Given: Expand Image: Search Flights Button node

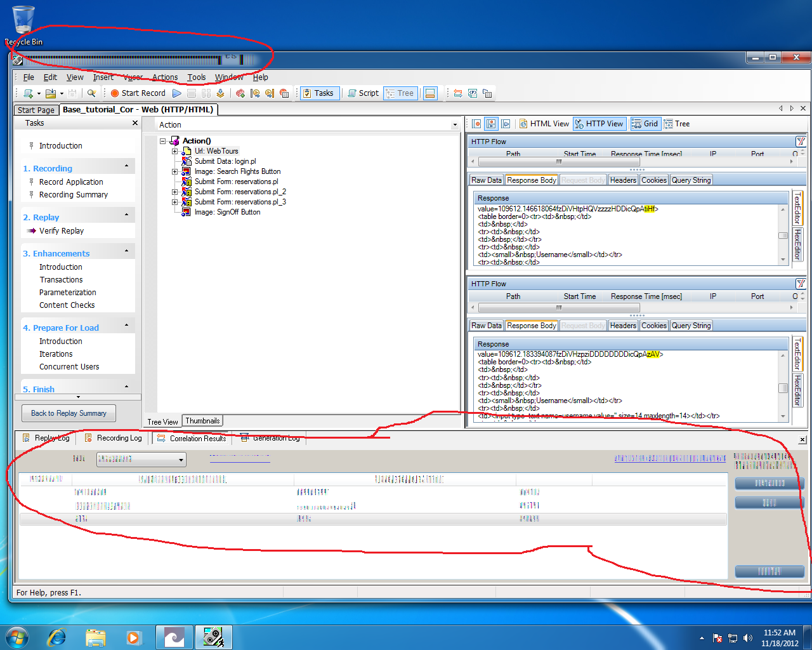Looking at the screenshot, I should point(174,171).
